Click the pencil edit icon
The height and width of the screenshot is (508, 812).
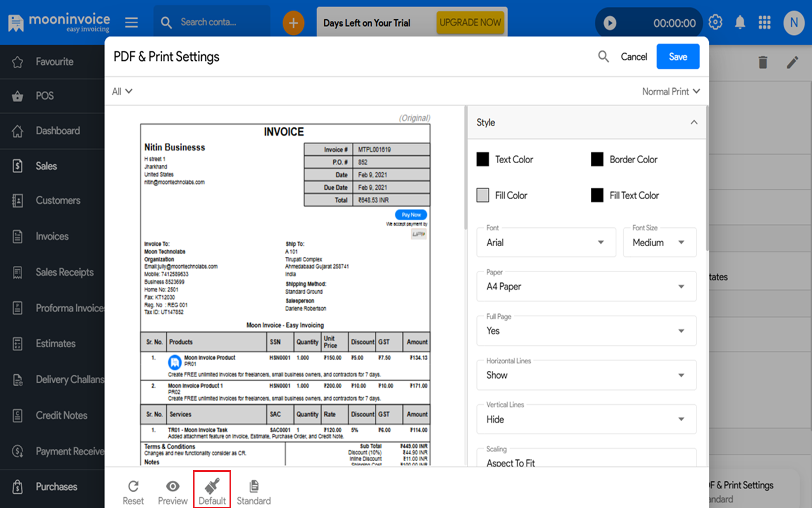(792, 62)
